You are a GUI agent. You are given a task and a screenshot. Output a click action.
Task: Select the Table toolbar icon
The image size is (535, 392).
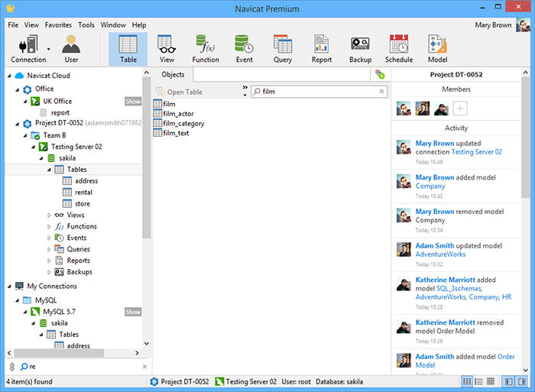coord(128,49)
